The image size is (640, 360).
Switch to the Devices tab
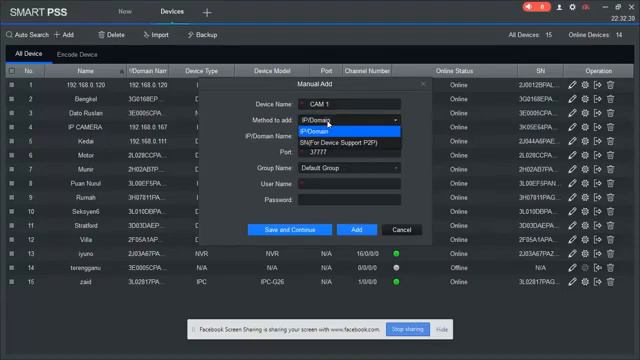tap(172, 12)
